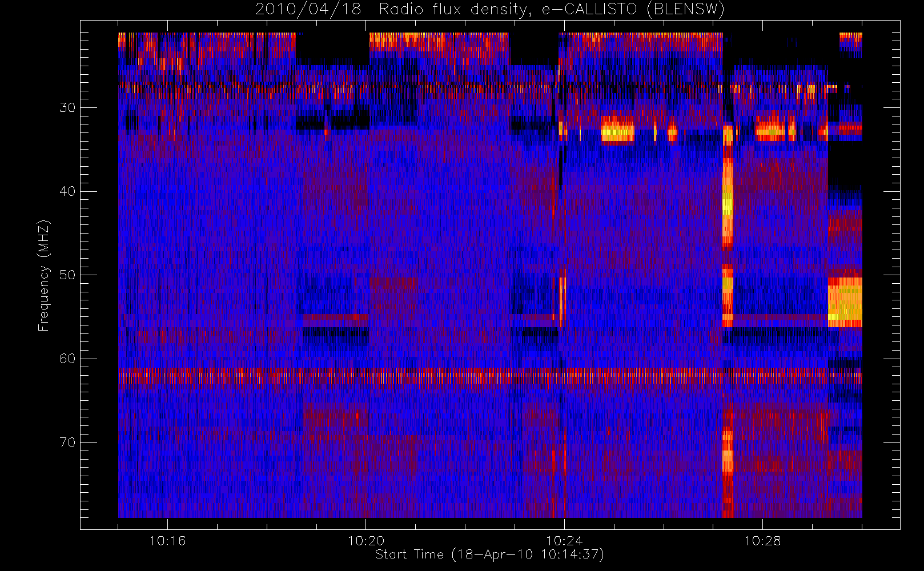Image resolution: width=924 pixels, height=571 pixels.
Task: Click the 10:20 time tick label
Action: 365,541
